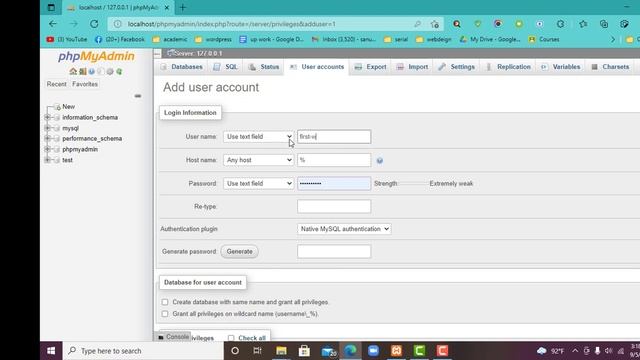Tick the Check all checkbox
Viewport: 640px width, 360px height.
coord(231,338)
